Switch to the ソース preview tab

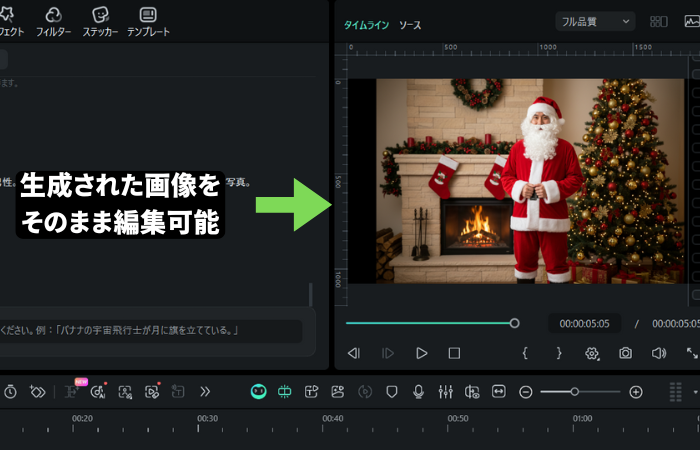[x=410, y=25]
